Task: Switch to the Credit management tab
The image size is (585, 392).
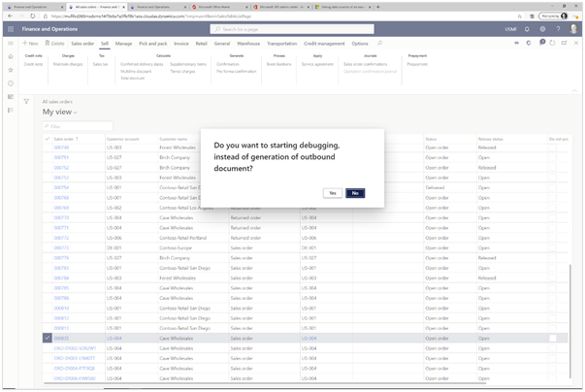Action: point(323,44)
